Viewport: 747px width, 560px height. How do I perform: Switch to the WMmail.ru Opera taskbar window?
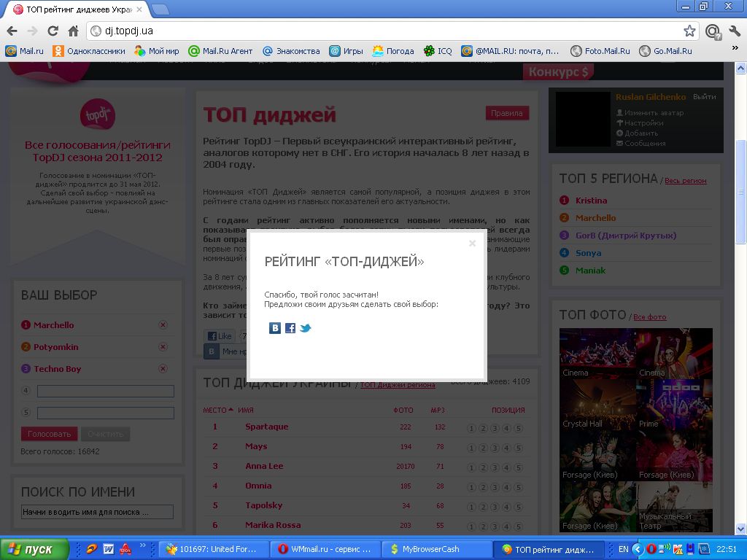click(x=325, y=549)
